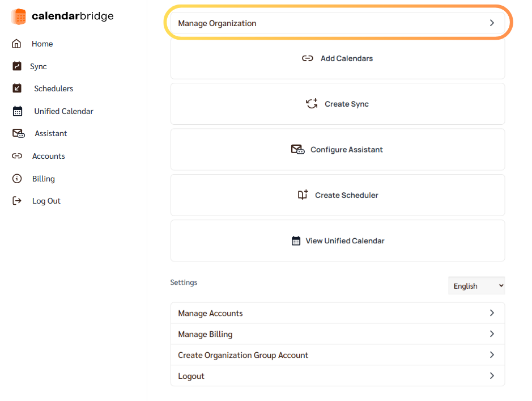Click the icon beside Create Scheduler
Viewport: 532px width, 401px height.
click(303, 195)
